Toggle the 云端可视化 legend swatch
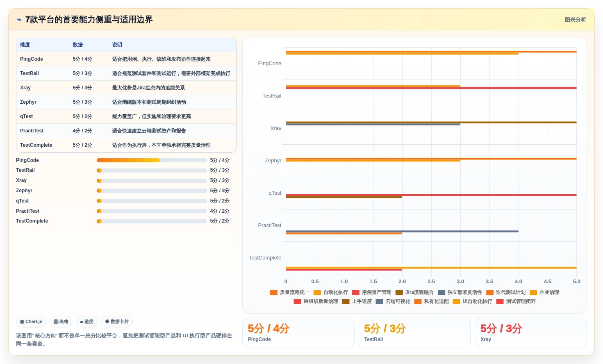Image resolution: width=603 pixels, height=364 pixels. click(x=380, y=302)
